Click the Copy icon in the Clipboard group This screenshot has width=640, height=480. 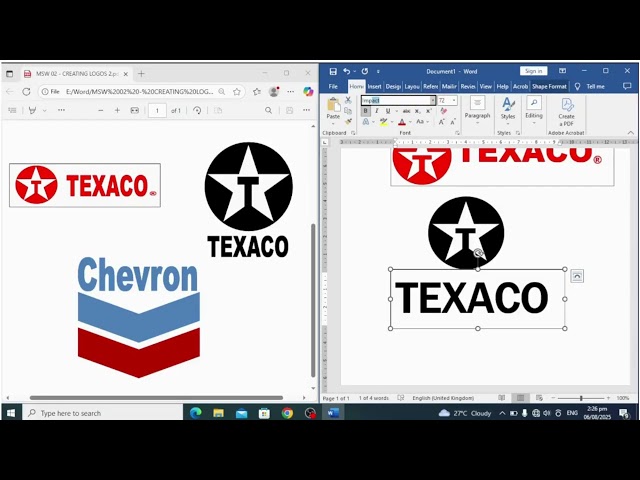[348, 111]
